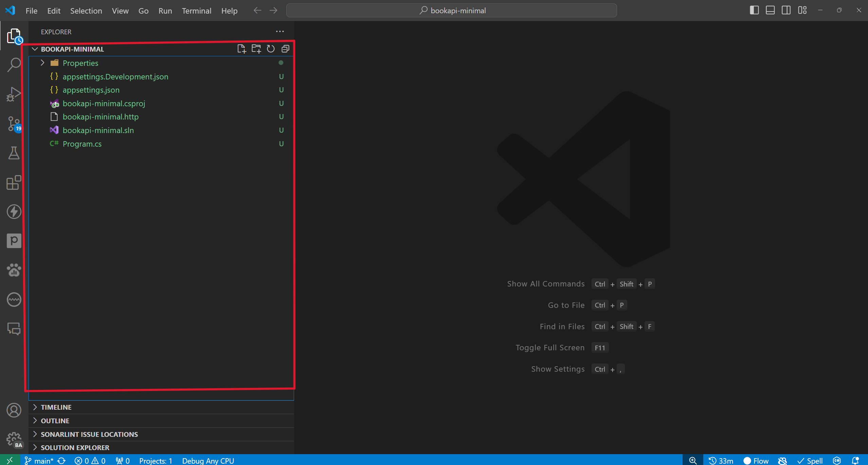Open the File menu

pyautogui.click(x=32, y=11)
